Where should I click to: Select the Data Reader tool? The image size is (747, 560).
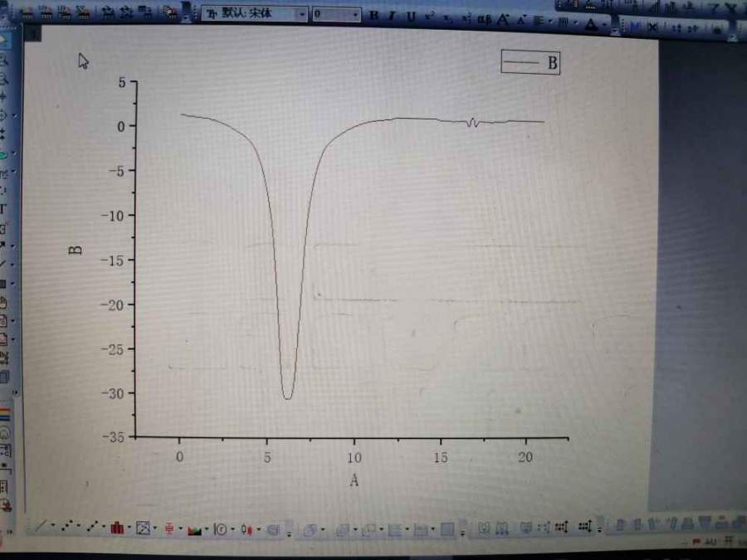coord(2,115)
